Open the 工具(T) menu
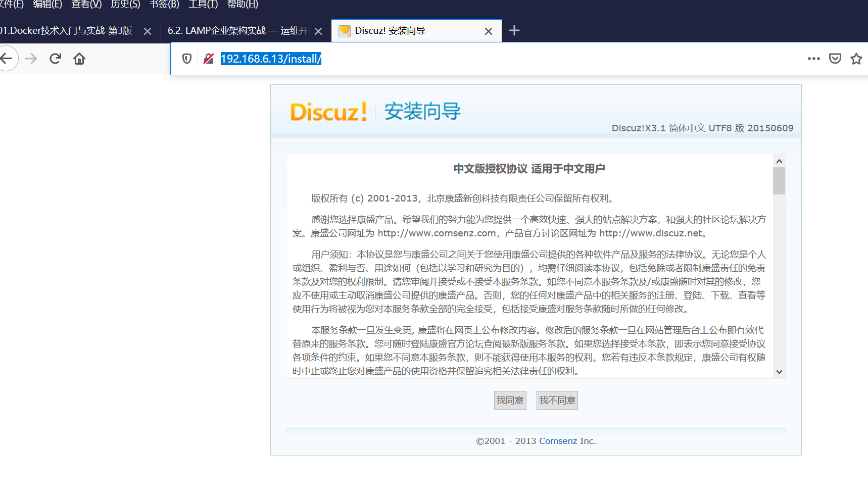Image resolution: width=868 pixels, height=502 pixels. tap(203, 4)
